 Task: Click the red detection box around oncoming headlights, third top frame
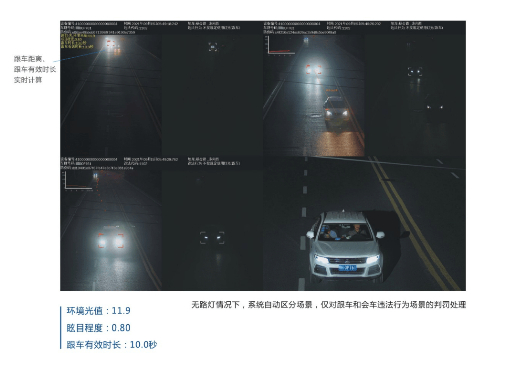tap(314, 69)
